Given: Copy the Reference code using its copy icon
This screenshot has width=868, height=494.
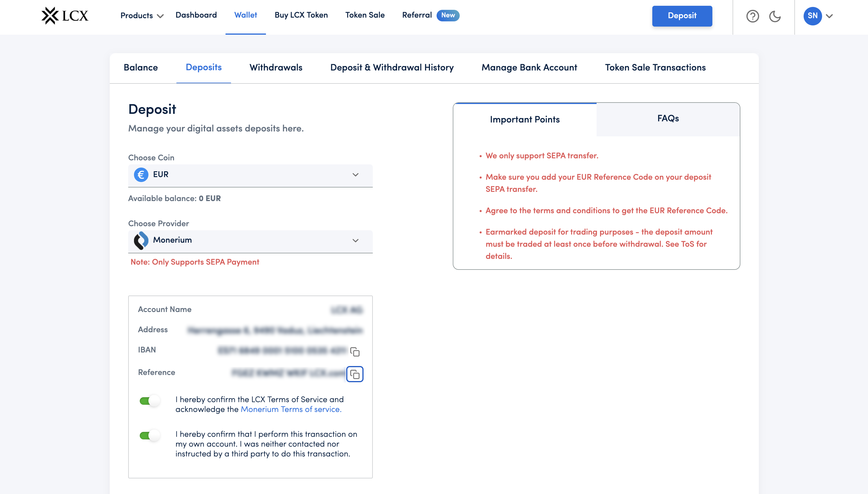Looking at the screenshot, I should (x=355, y=374).
